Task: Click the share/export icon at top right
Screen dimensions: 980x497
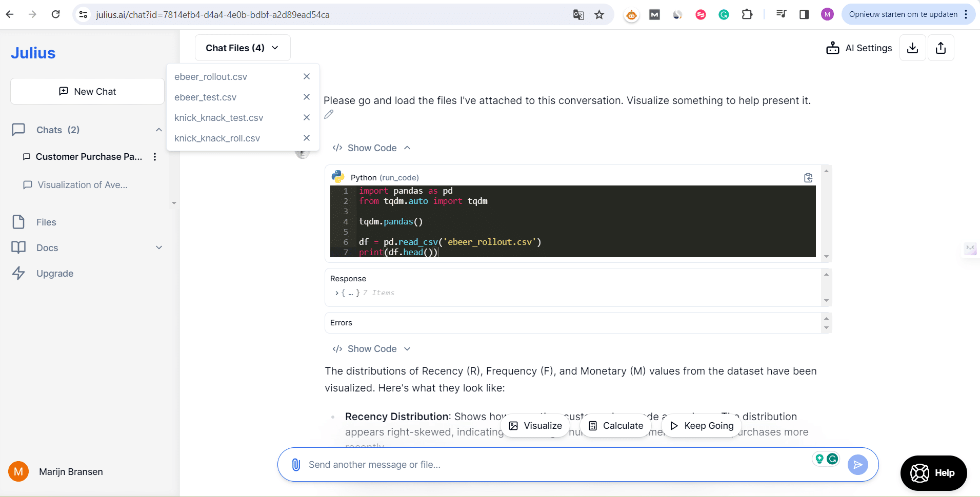Action: tap(941, 48)
